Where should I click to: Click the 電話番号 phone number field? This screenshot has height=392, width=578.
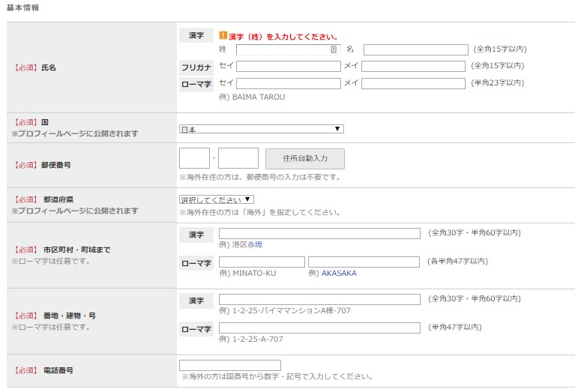click(x=229, y=365)
